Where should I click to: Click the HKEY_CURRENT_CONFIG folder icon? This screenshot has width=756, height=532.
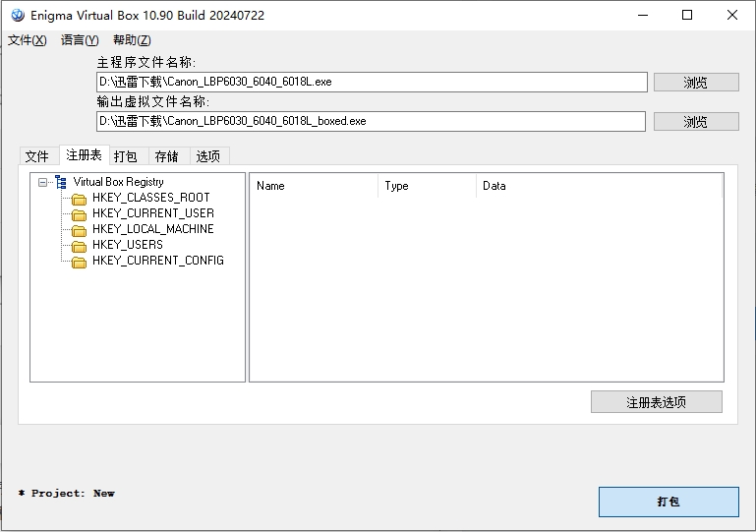pos(80,262)
